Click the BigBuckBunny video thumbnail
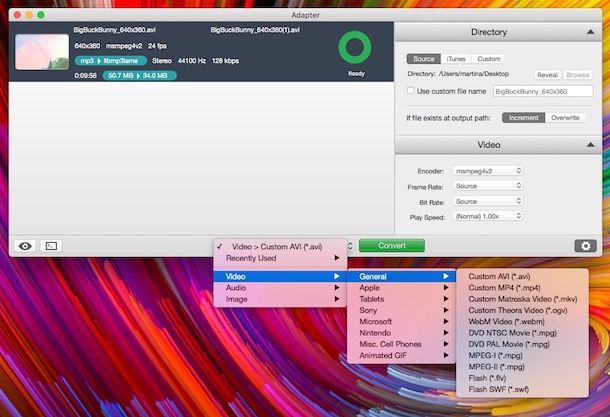Screen dimensions: 610x417 pyautogui.click(x=42, y=52)
